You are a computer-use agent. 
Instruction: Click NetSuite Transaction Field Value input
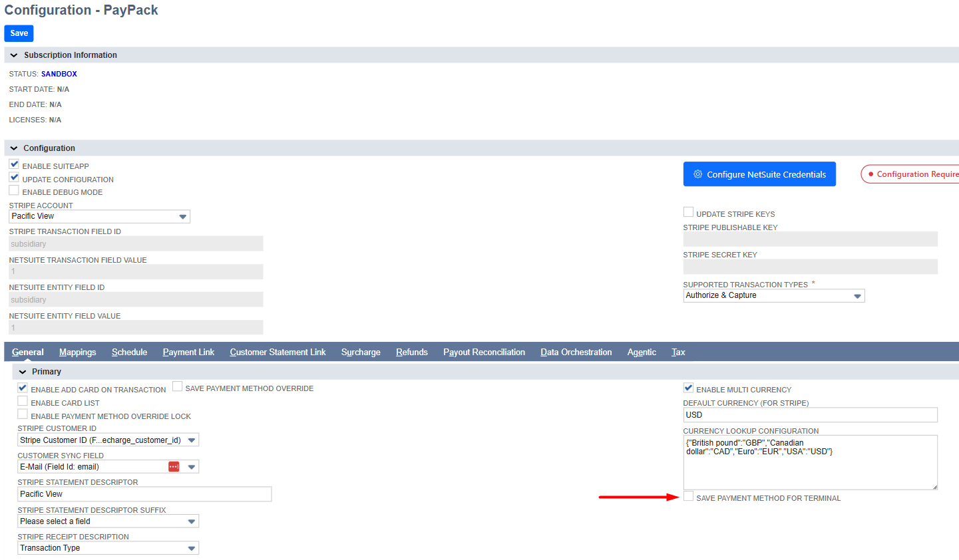136,272
